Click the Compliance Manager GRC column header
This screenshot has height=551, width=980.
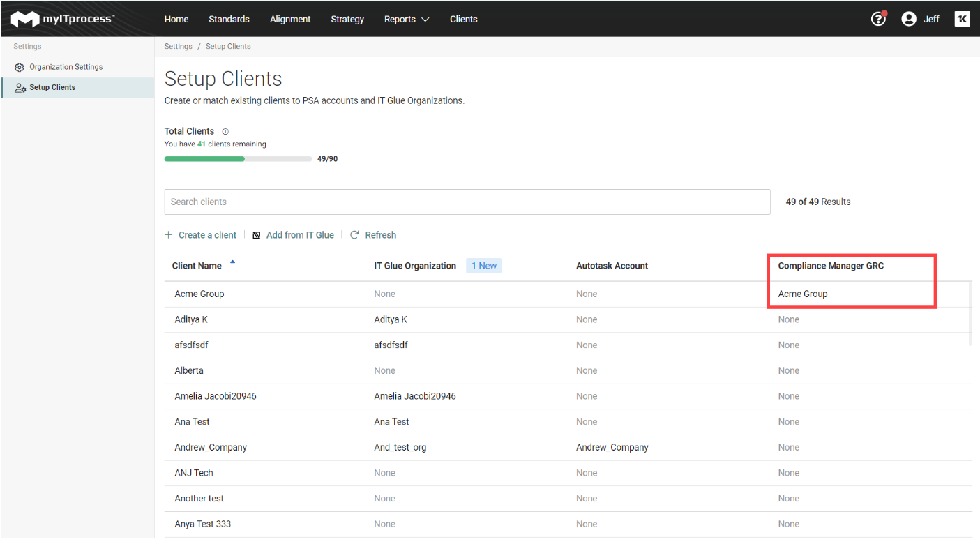click(x=831, y=266)
